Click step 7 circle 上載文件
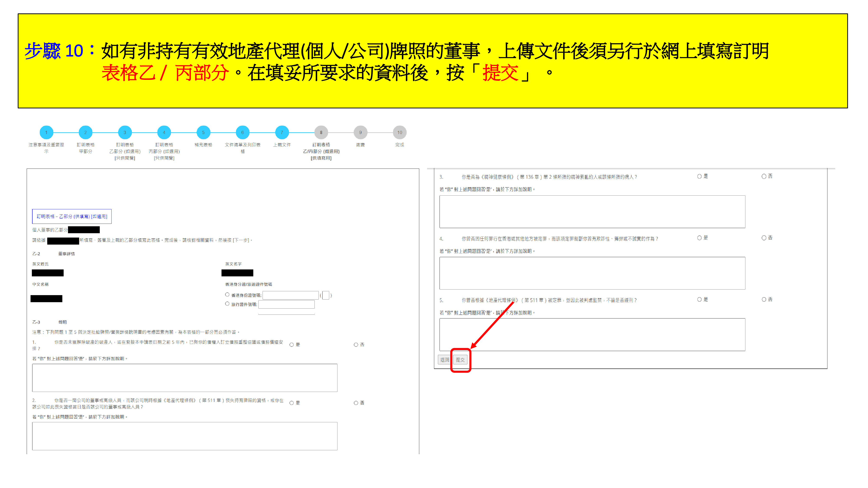868x488 pixels. (x=282, y=132)
